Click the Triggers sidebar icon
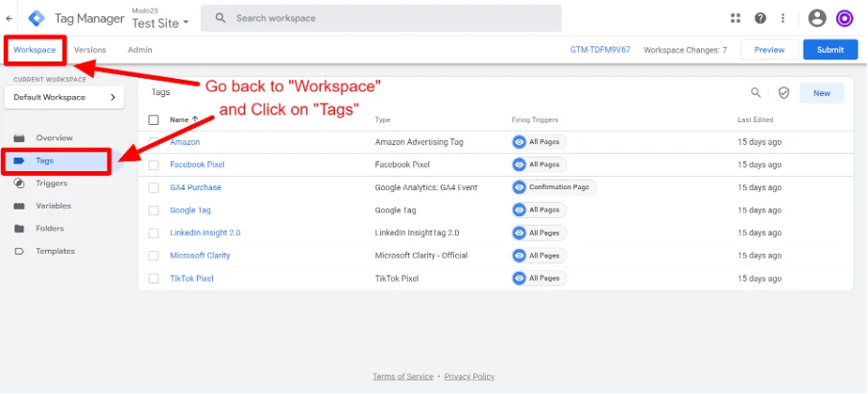 click(x=19, y=184)
